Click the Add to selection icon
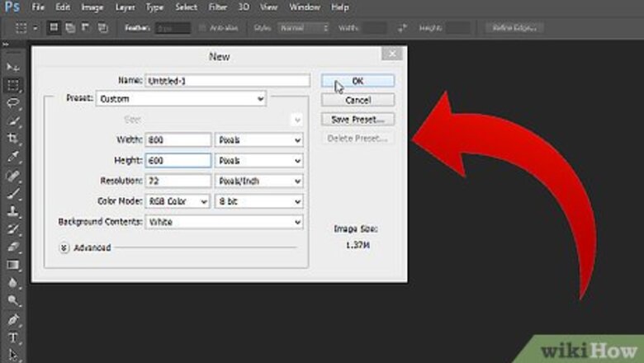Image resolution: width=644 pixels, height=363 pixels. pos(69,27)
